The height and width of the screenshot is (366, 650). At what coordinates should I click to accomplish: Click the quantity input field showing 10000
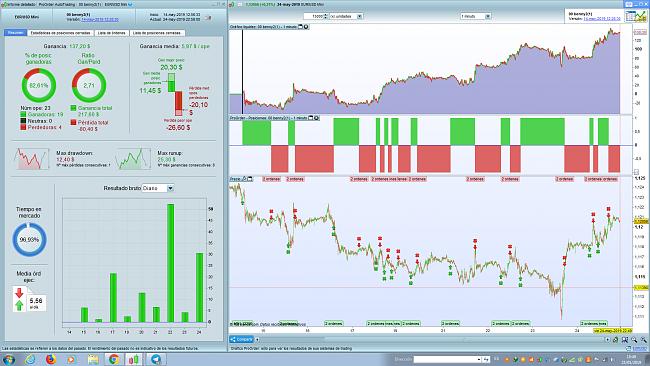click(313, 16)
